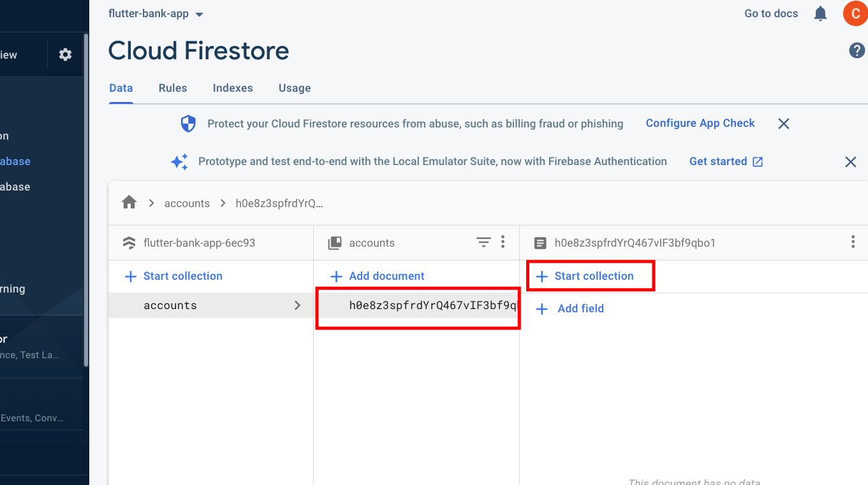
Task: Start collection in root database column
Action: click(x=173, y=276)
